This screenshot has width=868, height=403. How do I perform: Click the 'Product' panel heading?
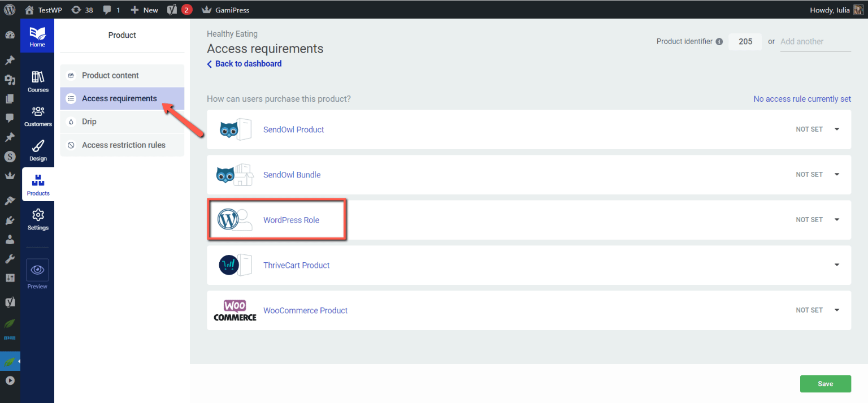click(x=122, y=35)
